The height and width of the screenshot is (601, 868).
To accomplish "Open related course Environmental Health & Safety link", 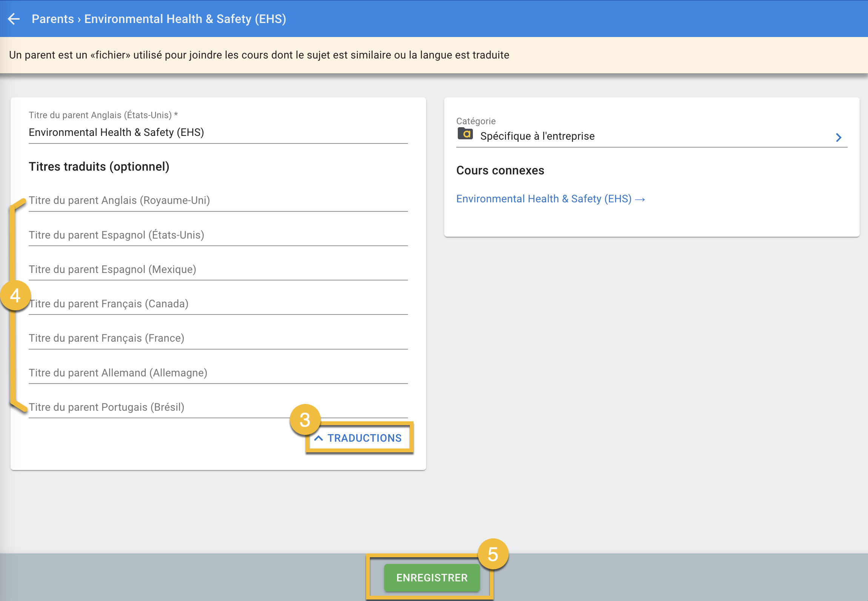I will point(550,199).
